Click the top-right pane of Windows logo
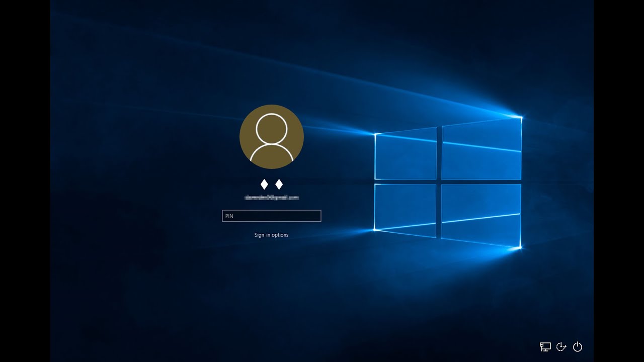This screenshot has width=644, height=362. (481, 149)
